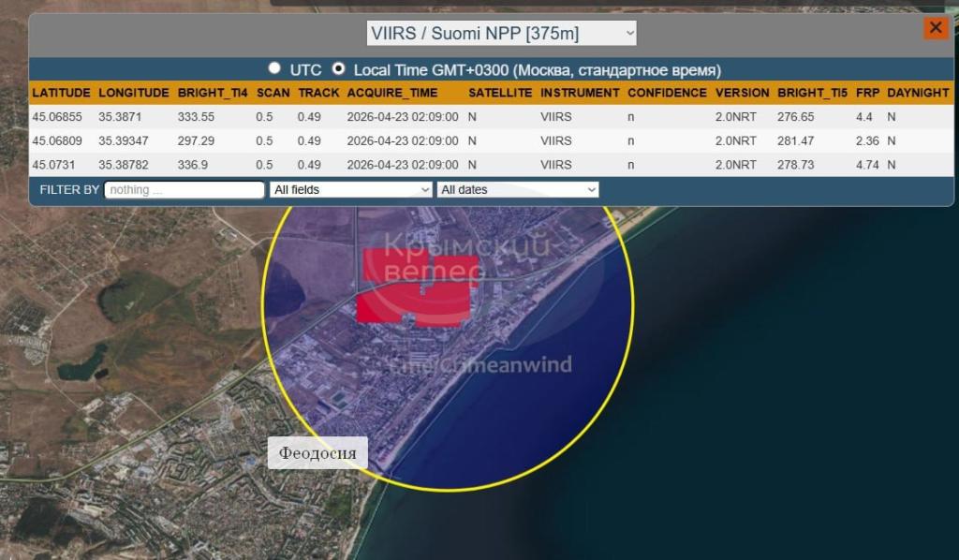Click the BRIGHT_TI5 column header
959x560 pixels.
[811, 93]
